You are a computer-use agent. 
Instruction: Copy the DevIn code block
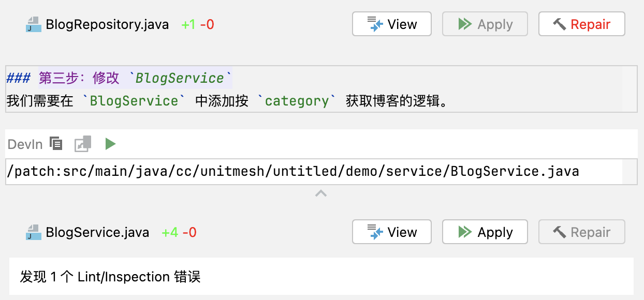56,143
